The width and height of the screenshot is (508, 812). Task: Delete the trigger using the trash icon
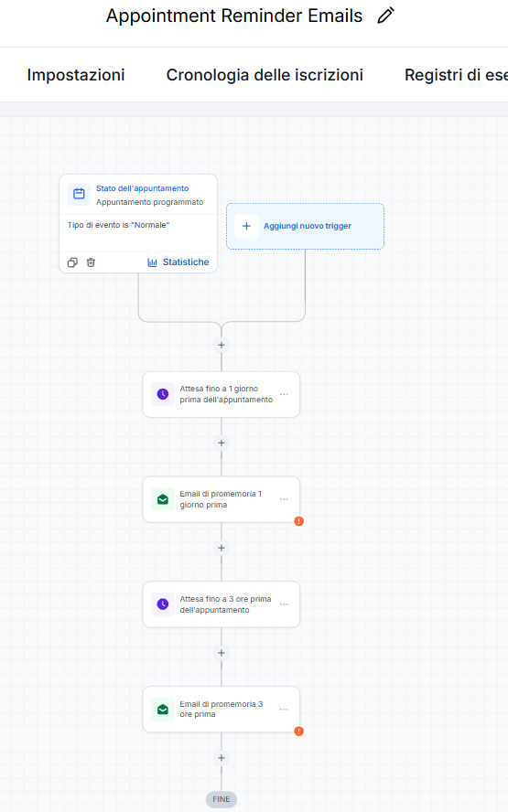coord(91,262)
